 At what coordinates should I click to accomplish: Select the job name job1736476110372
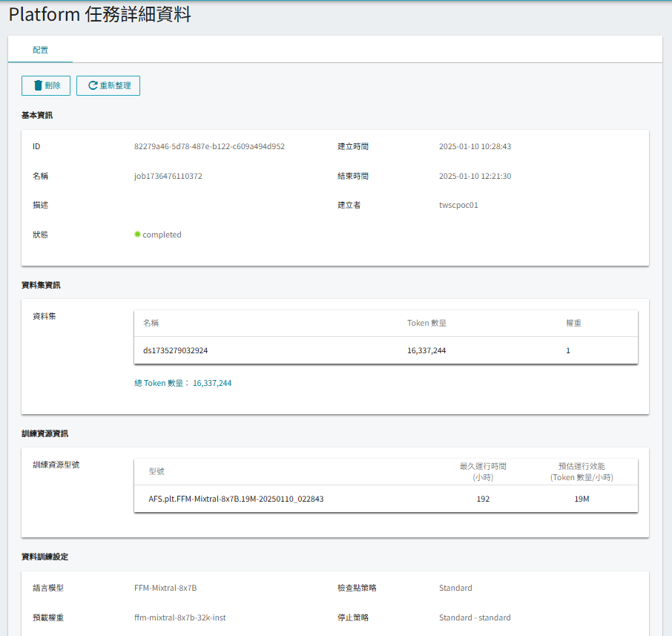(168, 176)
